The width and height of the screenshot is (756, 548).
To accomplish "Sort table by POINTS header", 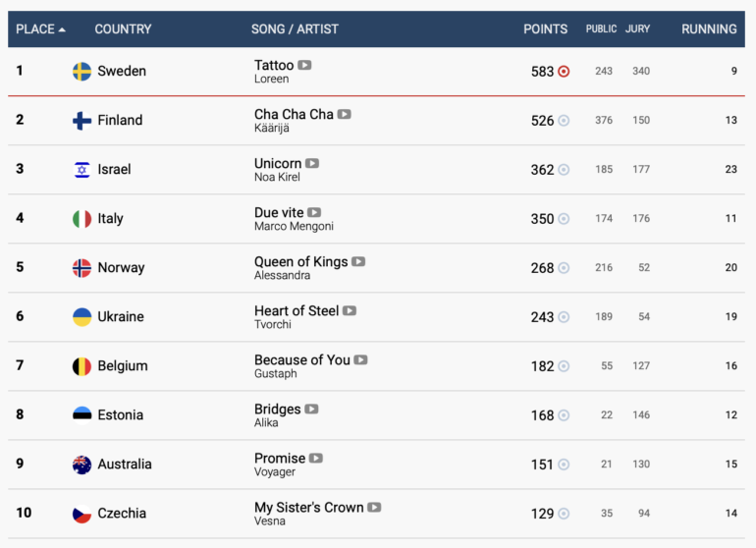I will point(545,28).
